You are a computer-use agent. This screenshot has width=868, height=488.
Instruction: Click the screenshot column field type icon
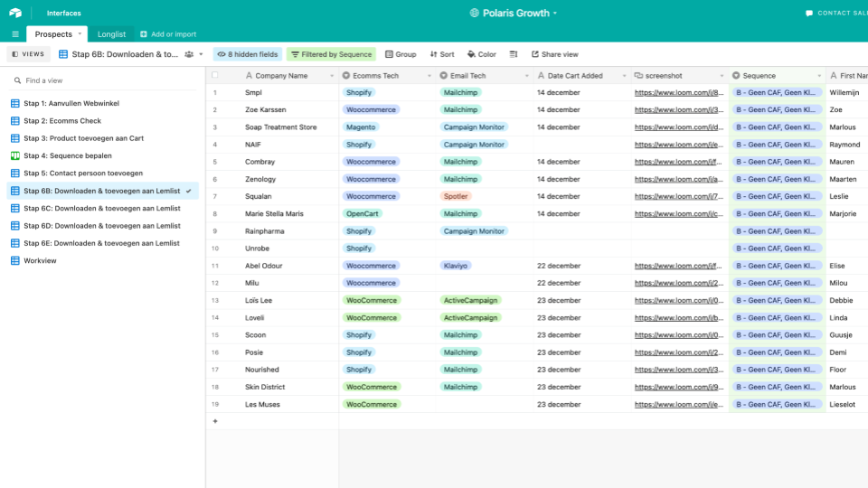[638, 76]
